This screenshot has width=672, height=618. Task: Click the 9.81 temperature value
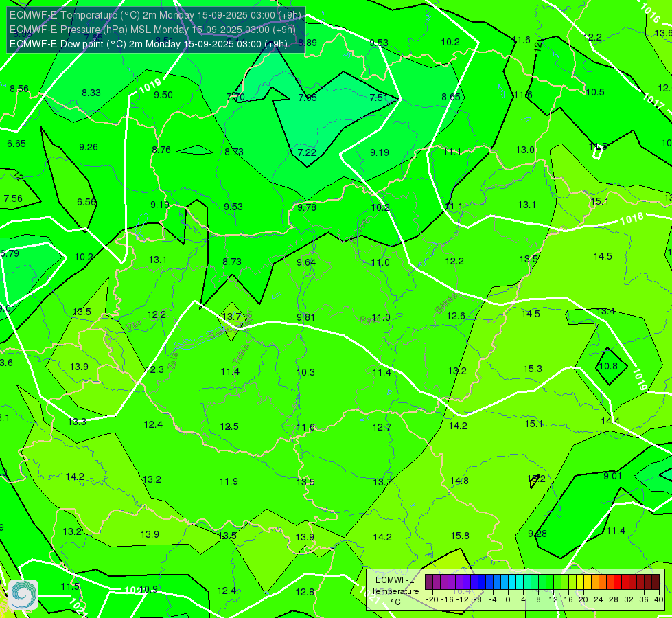pos(305,317)
